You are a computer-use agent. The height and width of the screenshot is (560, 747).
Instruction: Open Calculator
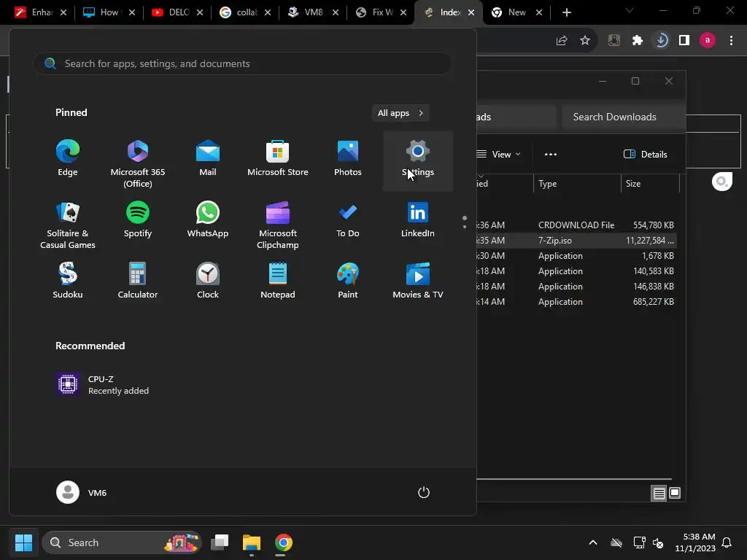(138, 281)
